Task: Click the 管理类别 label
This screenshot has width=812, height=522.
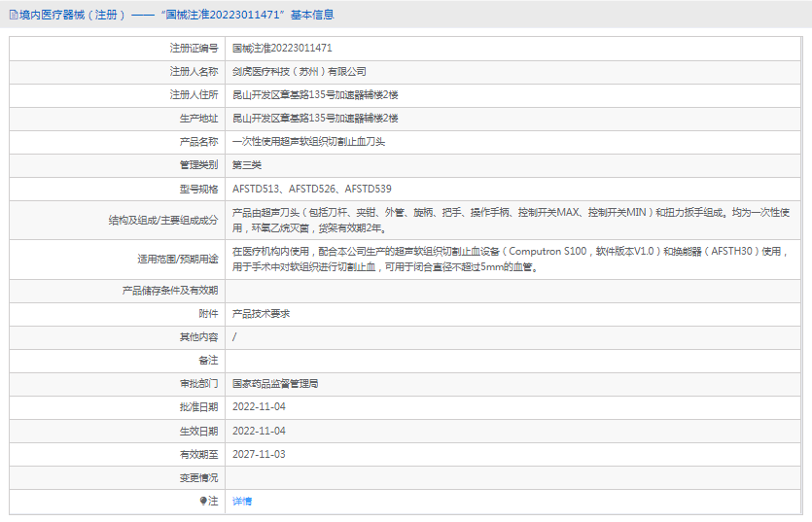Action: [x=198, y=165]
